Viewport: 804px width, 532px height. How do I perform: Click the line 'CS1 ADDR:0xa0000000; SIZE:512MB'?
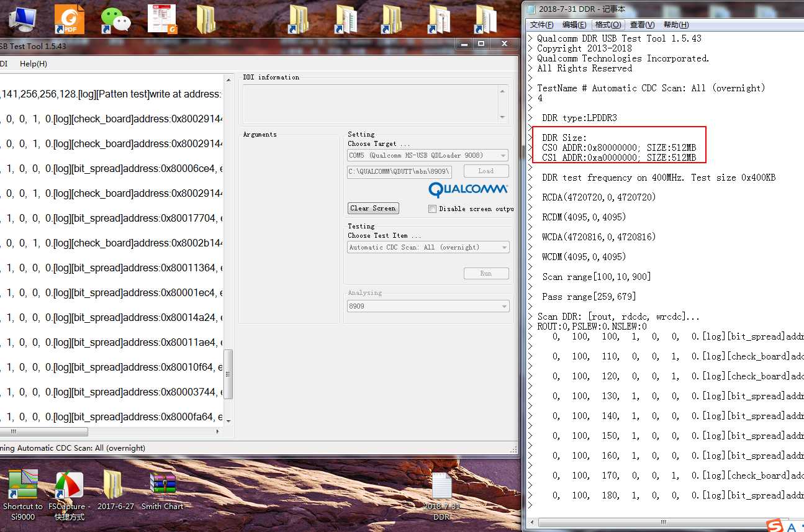[x=619, y=158]
